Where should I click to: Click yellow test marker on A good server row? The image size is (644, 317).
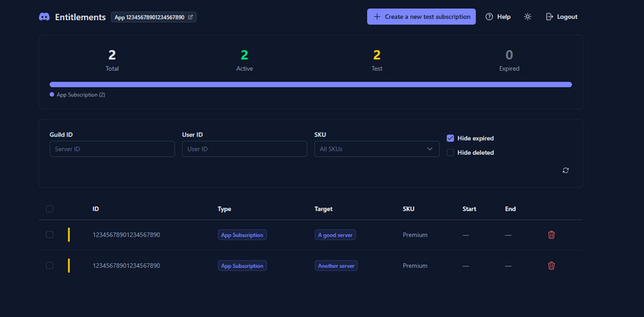pyautogui.click(x=68, y=235)
